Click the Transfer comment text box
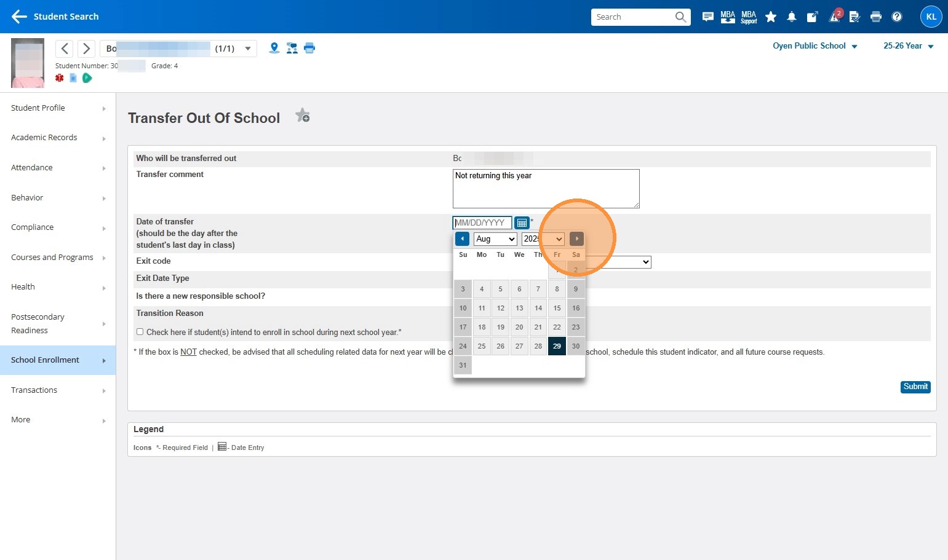The width and height of the screenshot is (948, 560). click(x=546, y=189)
